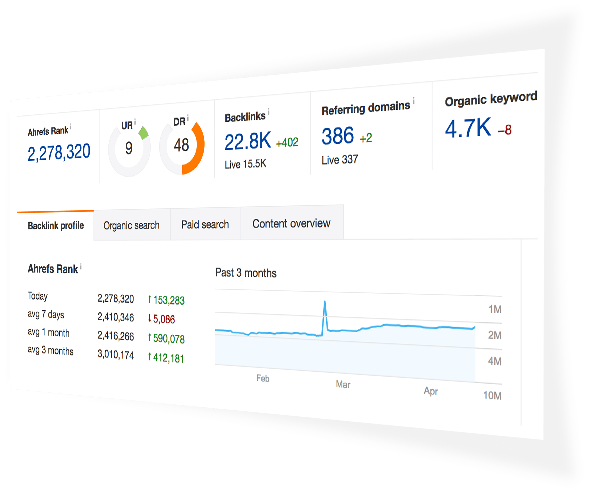Click the +2 referring domains change

[366, 138]
